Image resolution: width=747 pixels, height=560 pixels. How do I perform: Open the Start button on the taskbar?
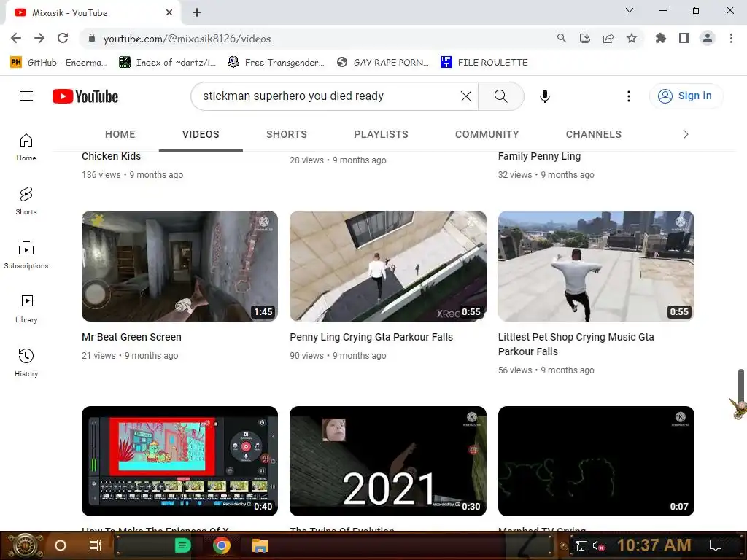coord(24,545)
